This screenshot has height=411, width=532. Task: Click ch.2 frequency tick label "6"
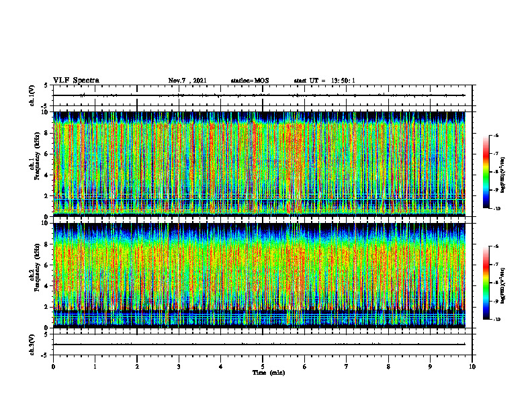point(47,265)
